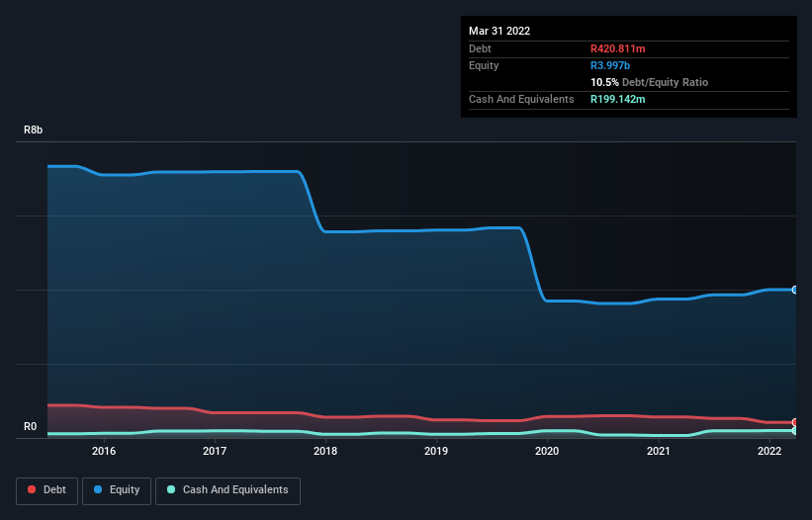812x520 pixels.
Task: Click the 10.5% Debt/Equity Ratio text
Action: pos(650,82)
